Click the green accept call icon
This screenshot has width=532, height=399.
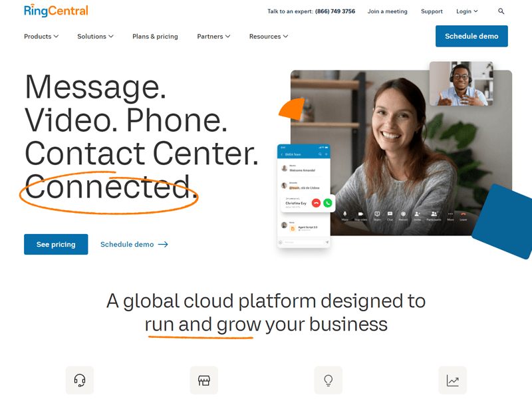point(327,203)
